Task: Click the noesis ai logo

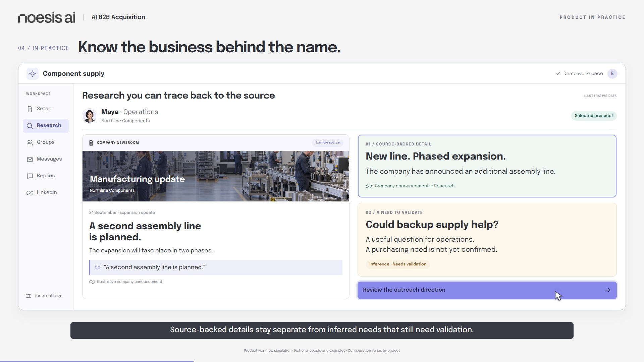Action: pos(47,17)
